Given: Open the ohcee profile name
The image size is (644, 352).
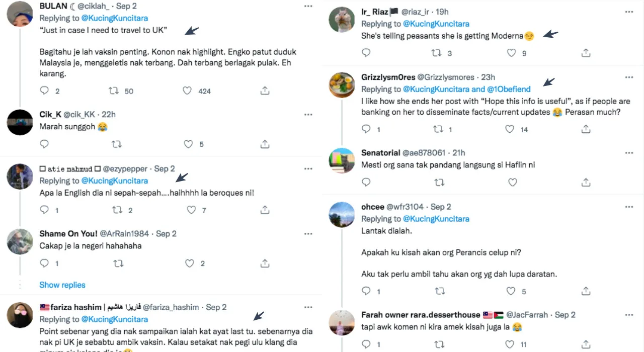Looking at the screenshot, I should coord(372,207).
